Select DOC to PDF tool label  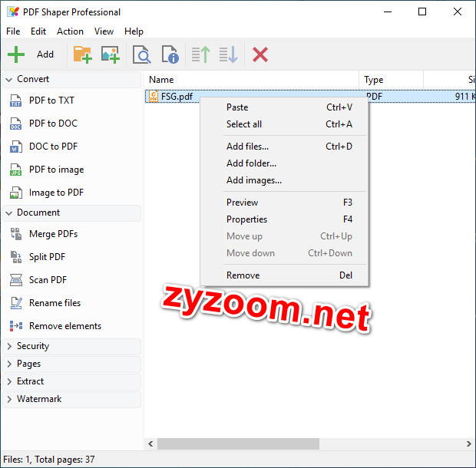point(54,147)
